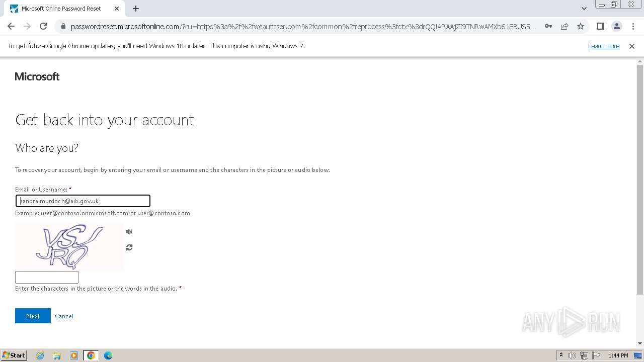Open saved passwords key icon

tap(548, 26)
